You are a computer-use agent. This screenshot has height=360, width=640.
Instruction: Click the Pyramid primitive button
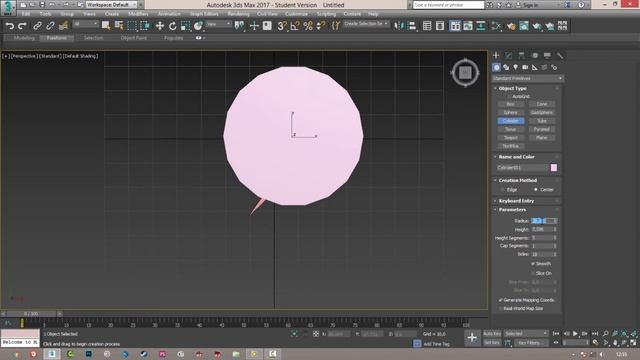542,129
